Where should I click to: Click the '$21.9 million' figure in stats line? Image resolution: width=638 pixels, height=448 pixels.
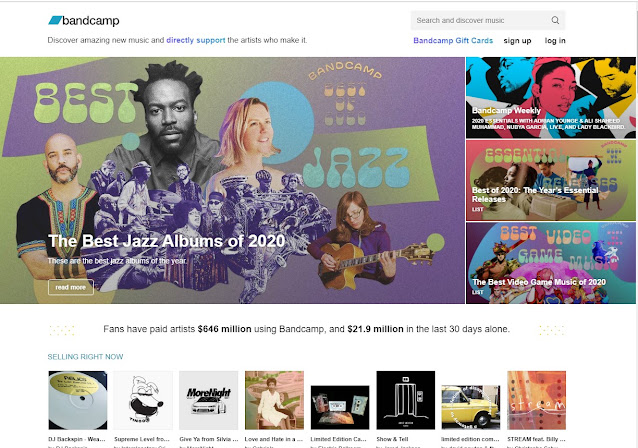(375, 329)
